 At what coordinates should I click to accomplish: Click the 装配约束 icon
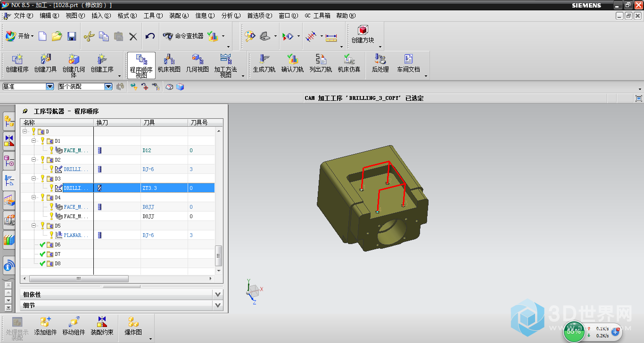pyautogui.click(x=102, y=326)
